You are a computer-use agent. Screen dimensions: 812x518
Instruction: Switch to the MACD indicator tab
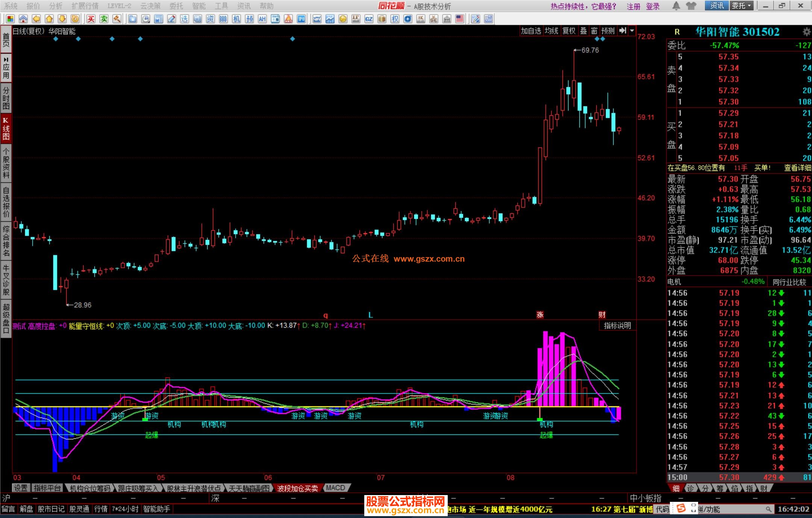(335, 488)
